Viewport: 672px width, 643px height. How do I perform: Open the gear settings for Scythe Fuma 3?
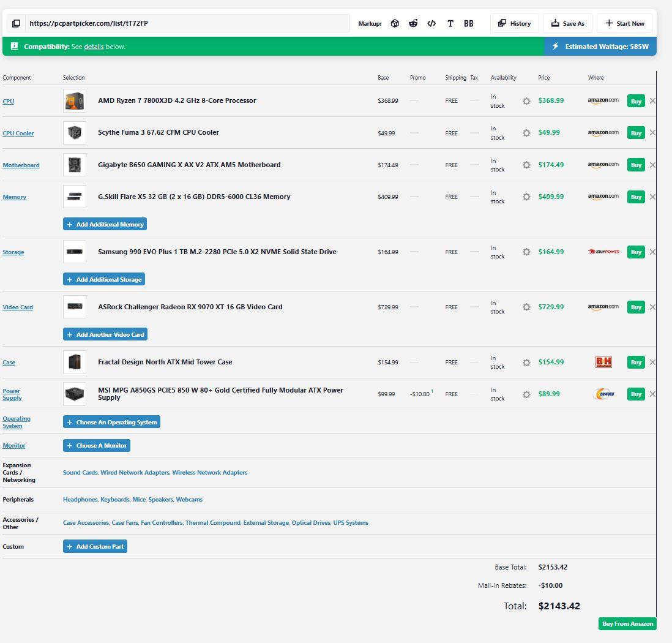[x=526, y=133]
